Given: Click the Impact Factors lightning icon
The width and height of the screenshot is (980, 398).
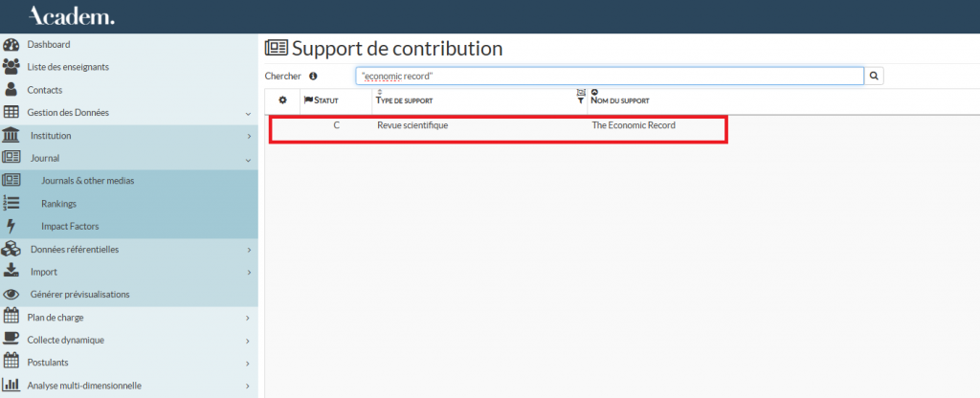Looking at the screenshot, I should (11, 227).
